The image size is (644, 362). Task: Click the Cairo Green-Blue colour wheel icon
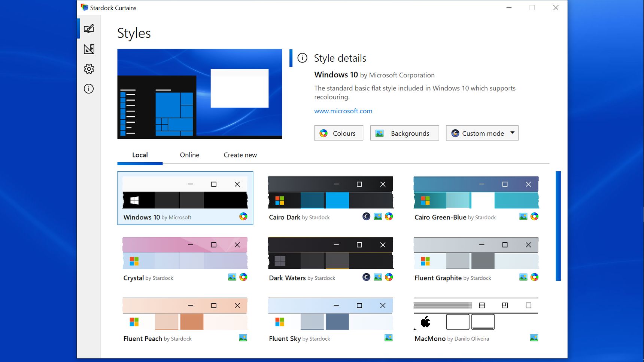coord(535,216)
